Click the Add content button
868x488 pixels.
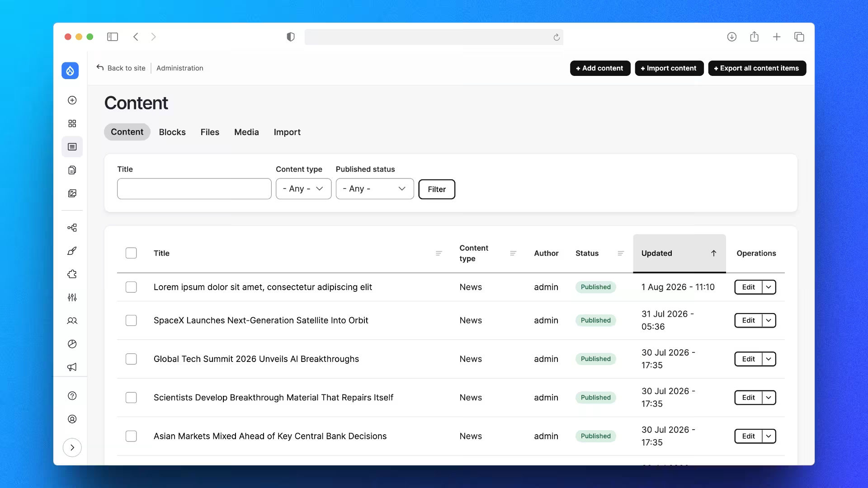coord(600,68)
